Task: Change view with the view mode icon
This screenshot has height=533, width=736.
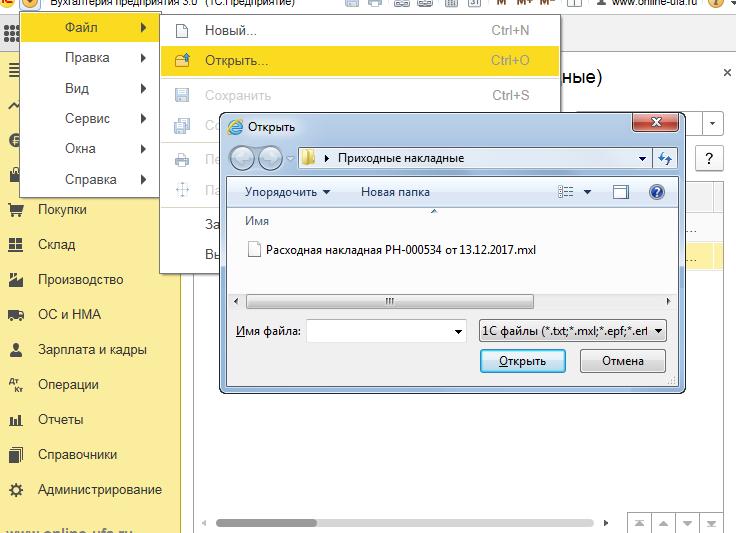Action: coord(566,191)
